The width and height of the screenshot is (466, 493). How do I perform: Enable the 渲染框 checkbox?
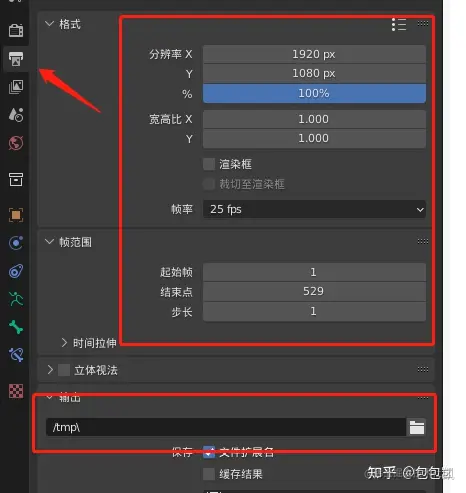pos(209,164)
